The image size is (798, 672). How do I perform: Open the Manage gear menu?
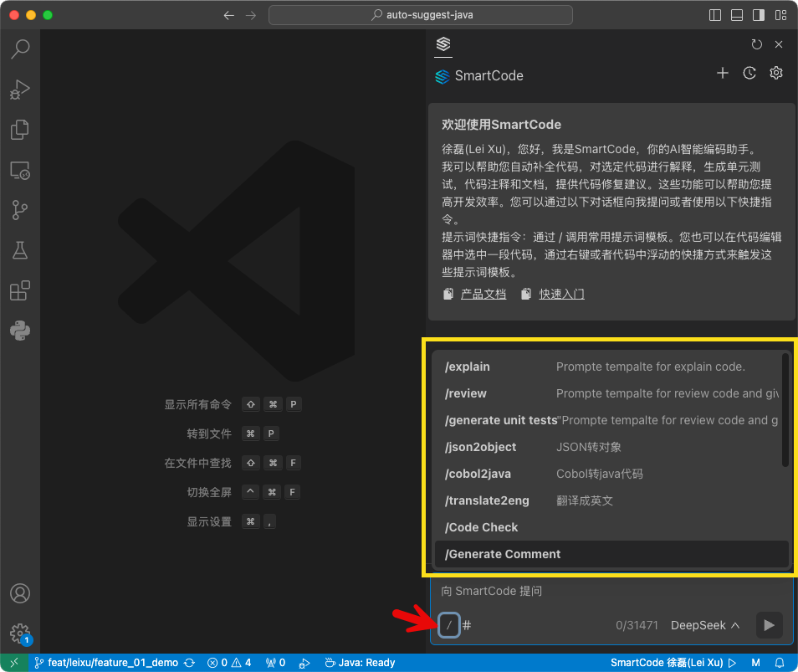(20, 634)
